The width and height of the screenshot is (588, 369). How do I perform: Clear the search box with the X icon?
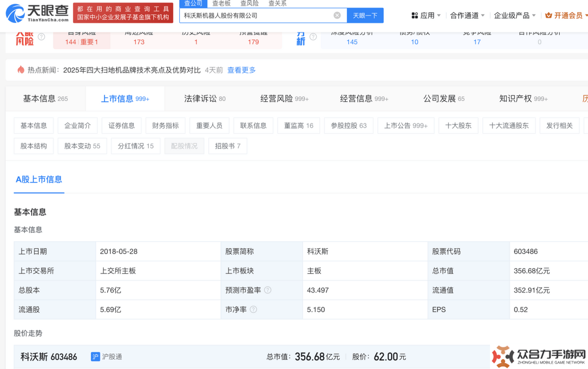337,15
